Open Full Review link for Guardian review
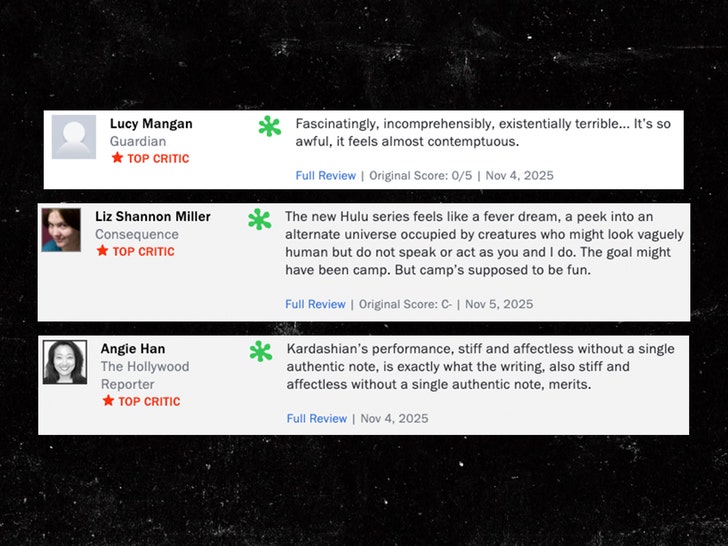 (x=325, y=175)
